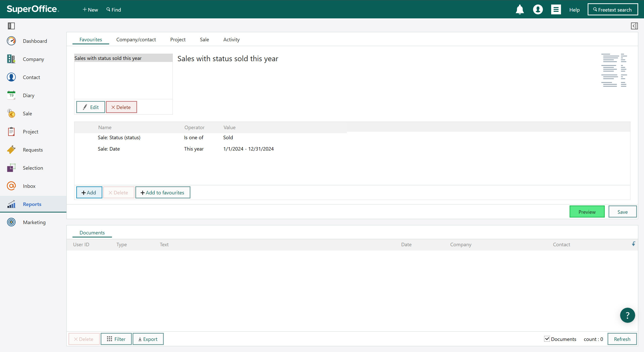644x352 pixels.
Task: Click the Export button
Action: (148, 339)
